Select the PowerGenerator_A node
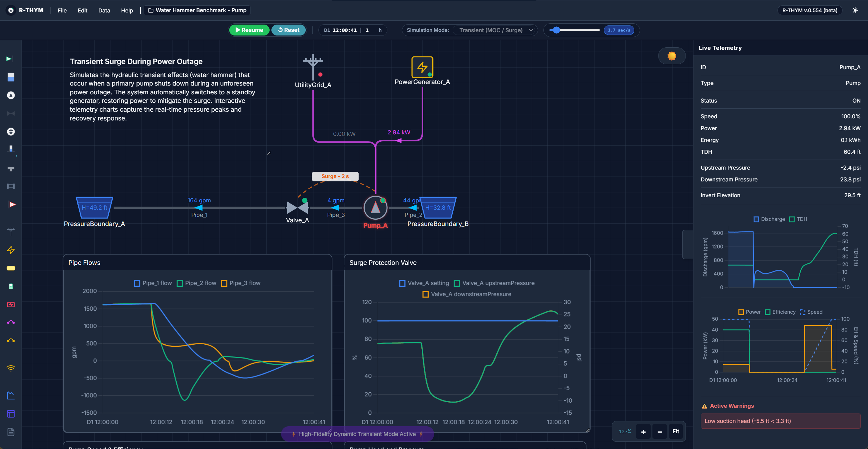The height and width of the screenshot is (449, 868). pos(422,67)
